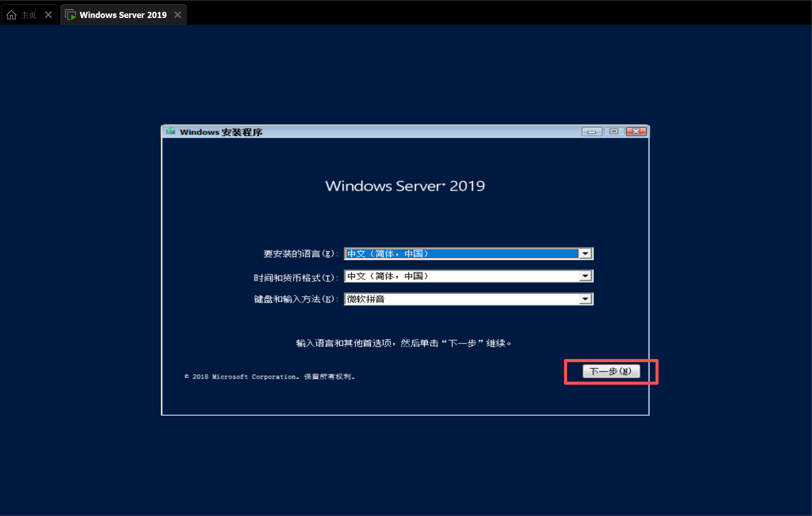This screenshot has height=516, width=812.
Task: Click the Windows 安装程序 title bar icon
Action: 170,131
